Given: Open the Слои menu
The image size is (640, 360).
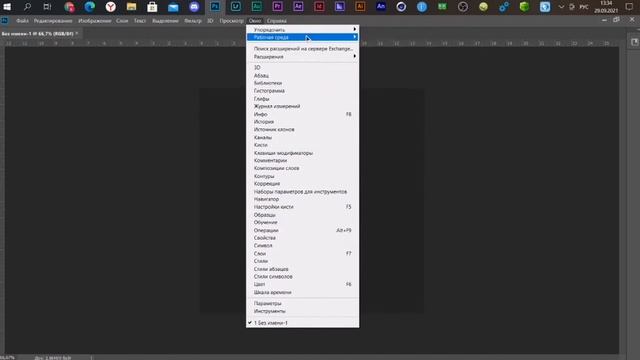Looking at the screenshot, I should click(x=122, y=21).
